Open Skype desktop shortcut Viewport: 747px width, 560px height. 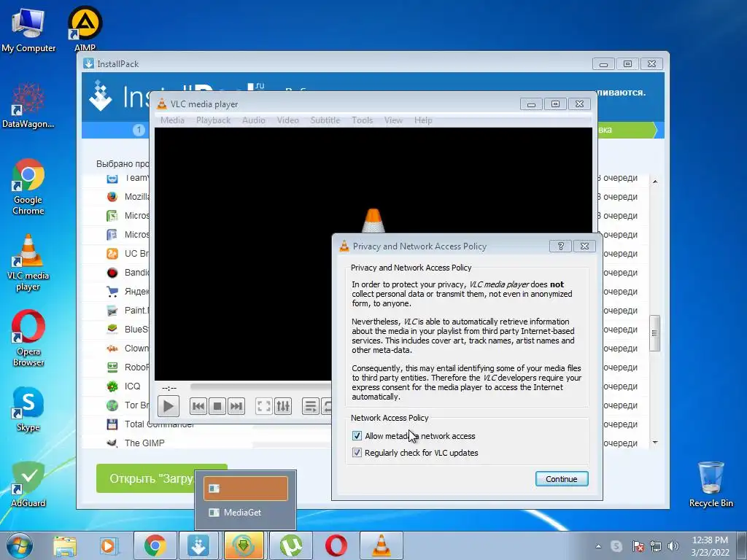pos(28,410)
